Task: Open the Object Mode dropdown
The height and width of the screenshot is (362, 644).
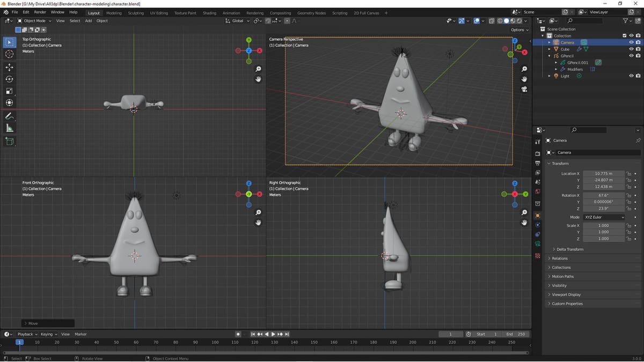Action: (x=35, y=20)
